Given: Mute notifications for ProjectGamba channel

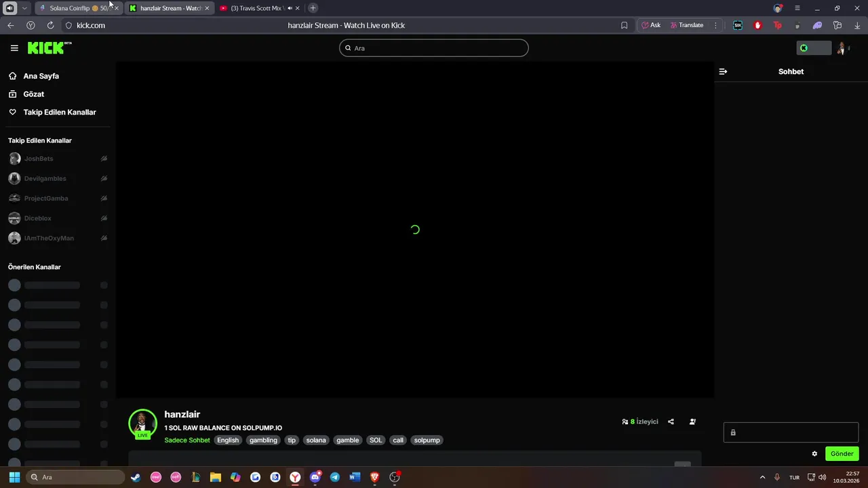Looking at the screenshot, I should [104, 199].
